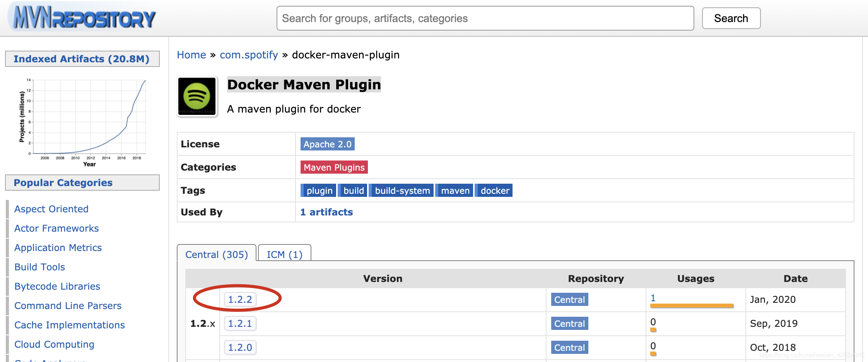The height and width of the screenshot is (362, 868).
Task: Open version 1.2.0
Action: (240, 347)
